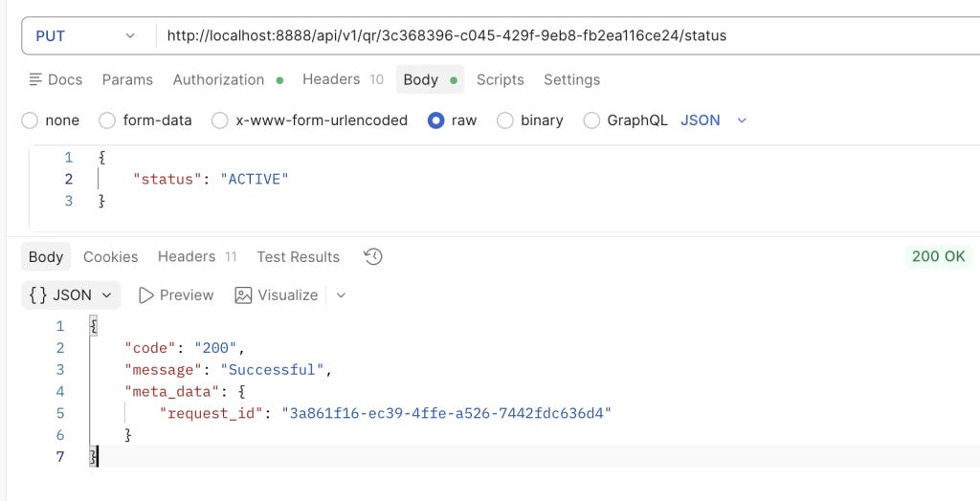
Task: Click the Preview button
Action: click(176, 294)
